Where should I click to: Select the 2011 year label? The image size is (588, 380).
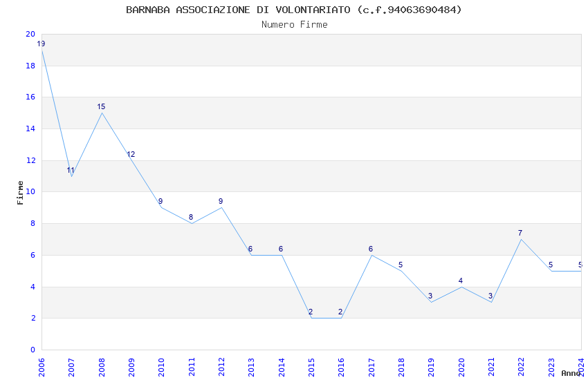191,367
